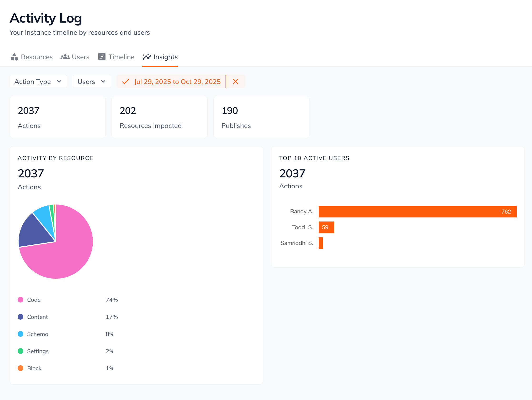Click the Timeline tab icon
The width and height of the screenshot is (532, 400).
102,57
